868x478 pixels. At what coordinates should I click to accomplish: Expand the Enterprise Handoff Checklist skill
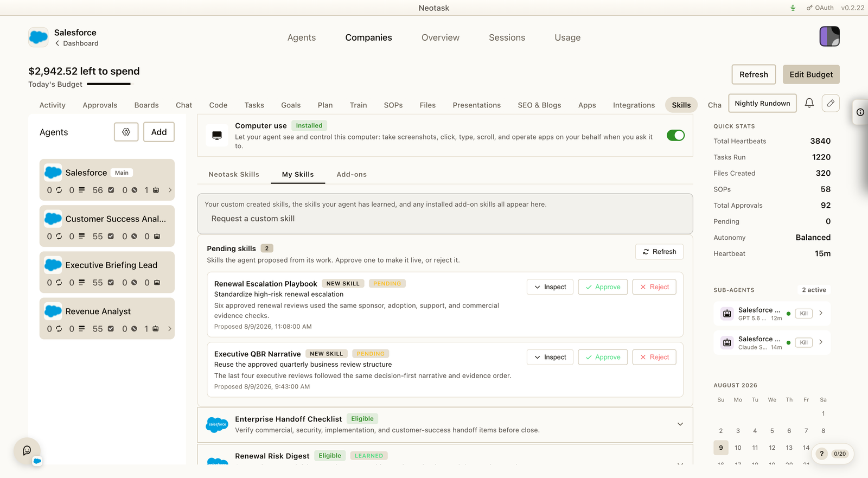pyautogui.click(x=680, y=424)
